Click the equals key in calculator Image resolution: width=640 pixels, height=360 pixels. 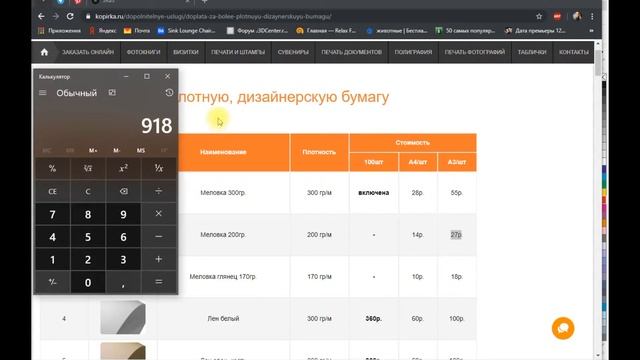point(159,282)
